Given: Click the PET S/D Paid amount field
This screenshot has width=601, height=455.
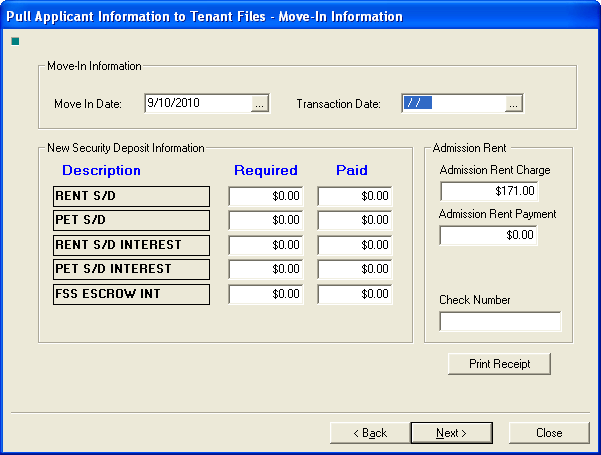Looking at the screenshot, I should tap(355, 220).
